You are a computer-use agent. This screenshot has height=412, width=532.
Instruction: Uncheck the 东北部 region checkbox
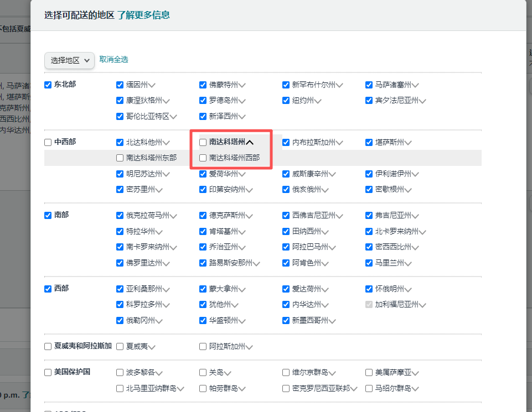(x=48, y=85)
